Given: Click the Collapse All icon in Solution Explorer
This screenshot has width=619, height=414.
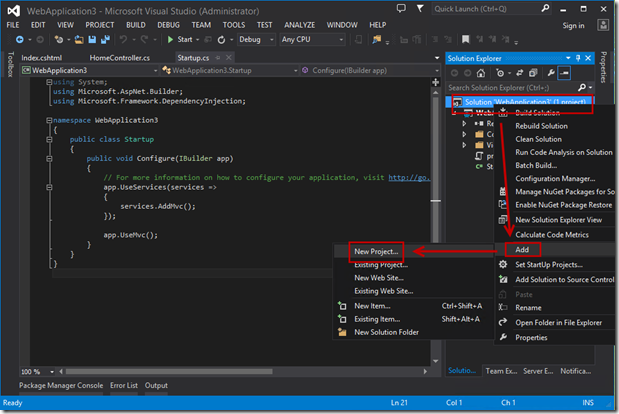Looking at the screenshot, I should [x=533, y=73].
